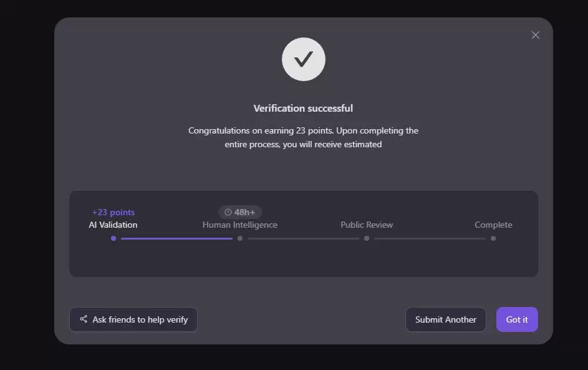This screenshot has height=370, width=588.
Task: Click the share icon beside Ask friends
Action: coord(84,319)
